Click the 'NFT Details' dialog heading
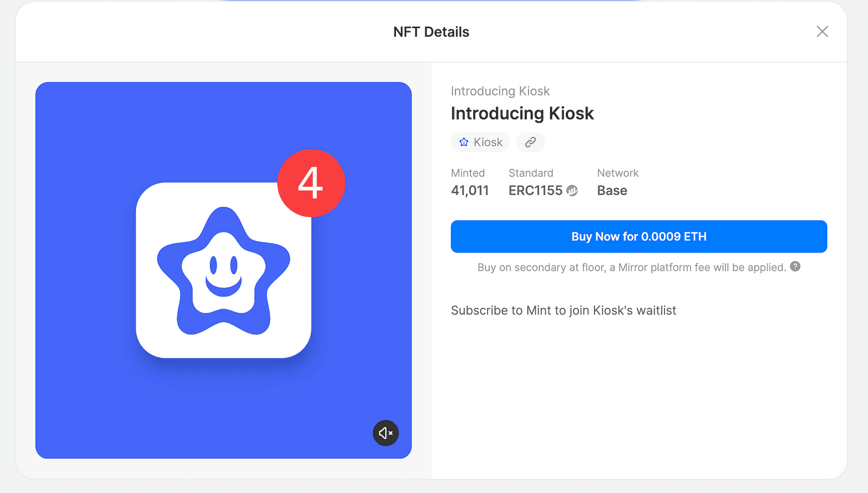 coord(431,32)
